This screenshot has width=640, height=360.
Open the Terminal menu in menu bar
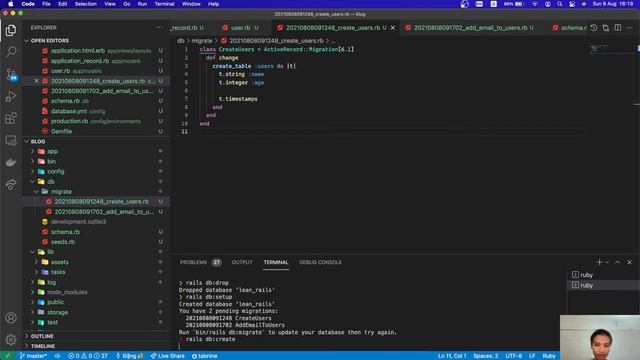click(x=164, y=4)
